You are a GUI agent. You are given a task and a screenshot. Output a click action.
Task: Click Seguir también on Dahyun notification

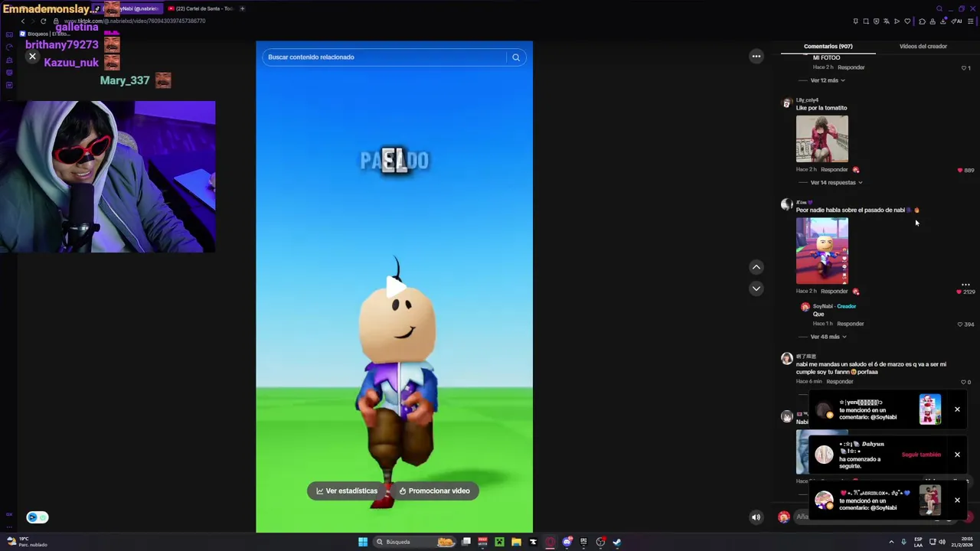[921, 455]
